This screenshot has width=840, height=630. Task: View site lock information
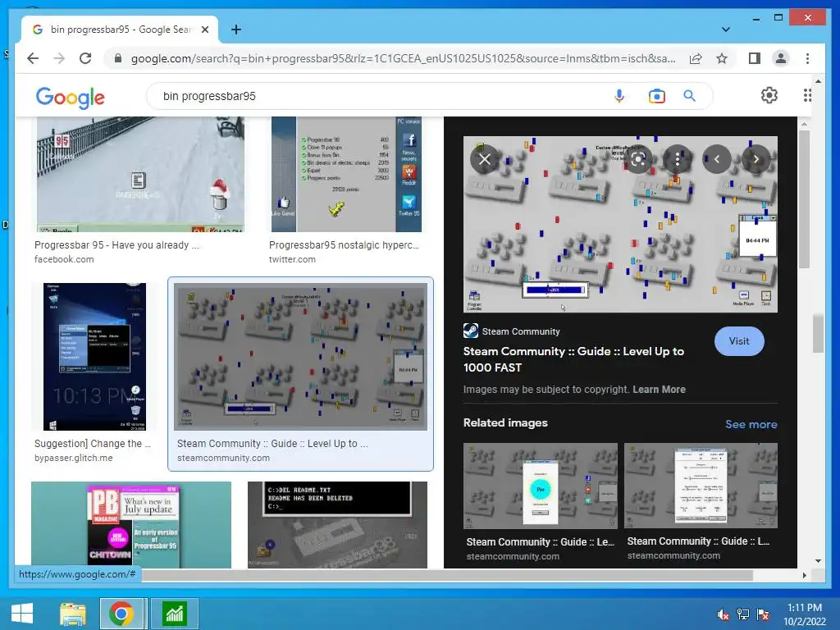[x=118, y=58]
